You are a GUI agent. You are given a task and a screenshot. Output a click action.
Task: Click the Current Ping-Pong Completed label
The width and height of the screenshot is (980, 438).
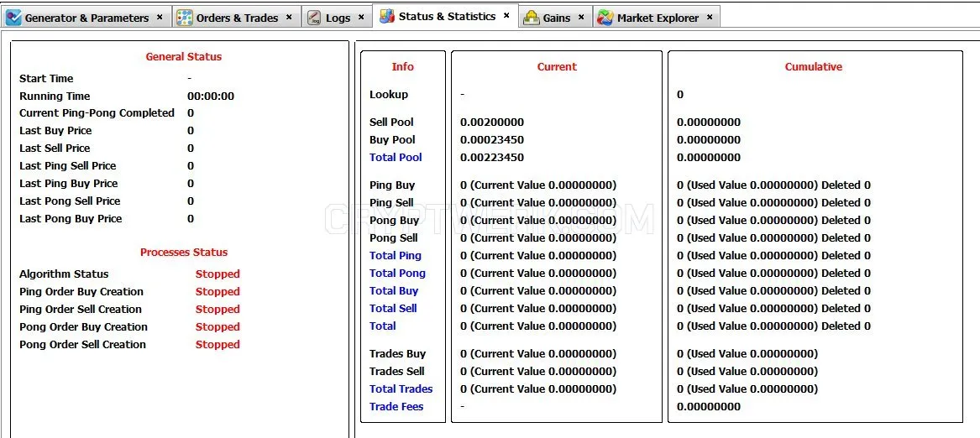(x=97, y=113)
